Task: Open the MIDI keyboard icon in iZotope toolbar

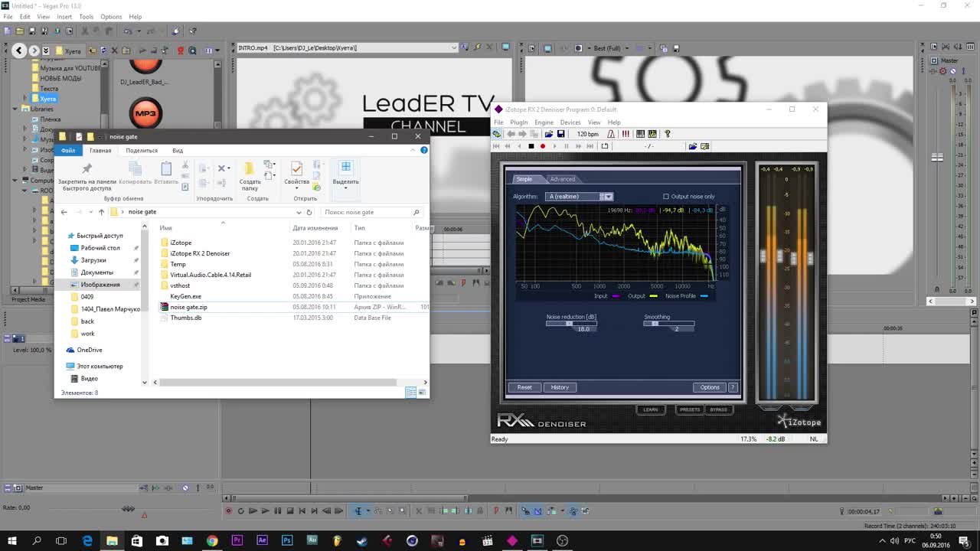Action: 640,134
